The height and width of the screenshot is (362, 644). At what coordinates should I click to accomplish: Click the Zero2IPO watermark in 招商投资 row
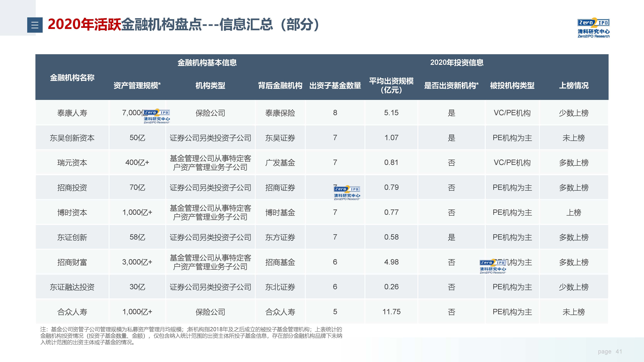coord(347,193)
